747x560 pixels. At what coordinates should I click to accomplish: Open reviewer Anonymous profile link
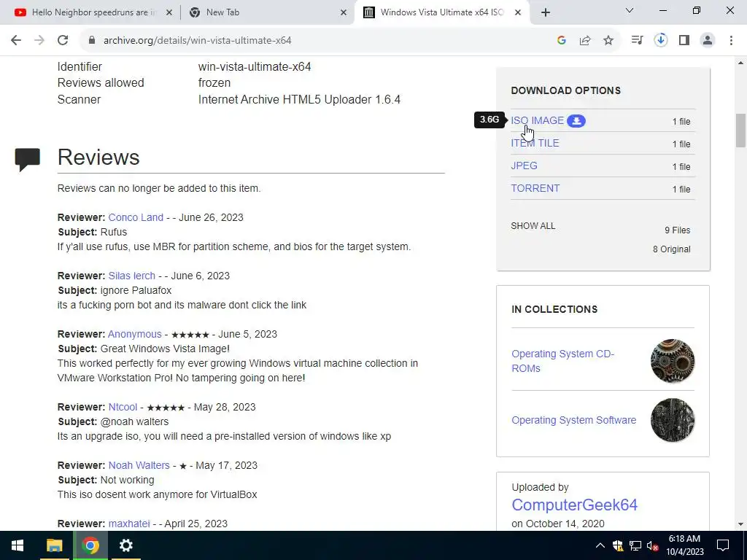pos(135,334)
